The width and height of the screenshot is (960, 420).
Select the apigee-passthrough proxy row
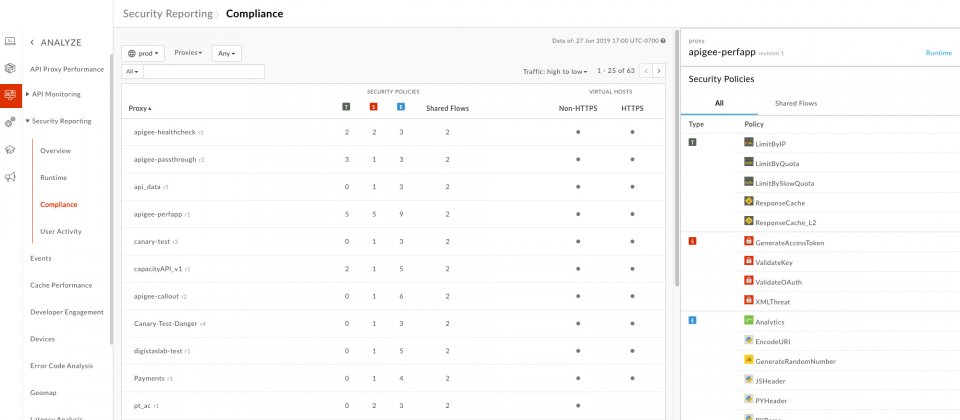click(393, 159)
